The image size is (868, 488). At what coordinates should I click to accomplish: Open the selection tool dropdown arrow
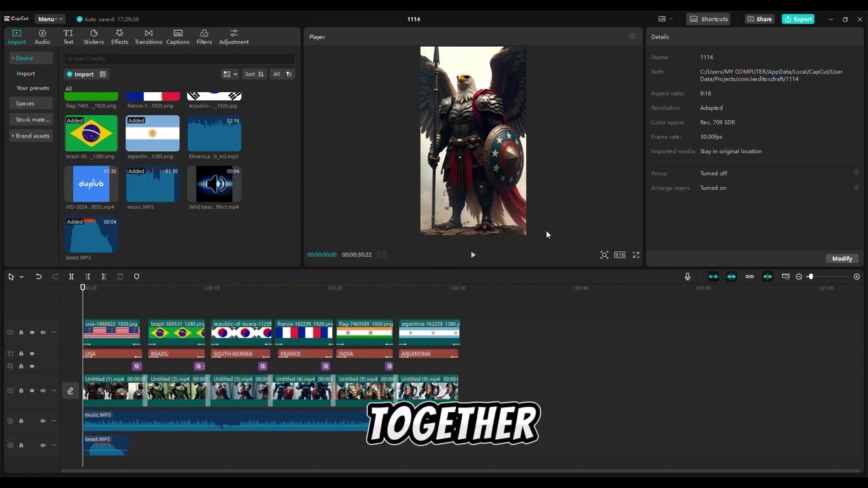click(21, 277)
